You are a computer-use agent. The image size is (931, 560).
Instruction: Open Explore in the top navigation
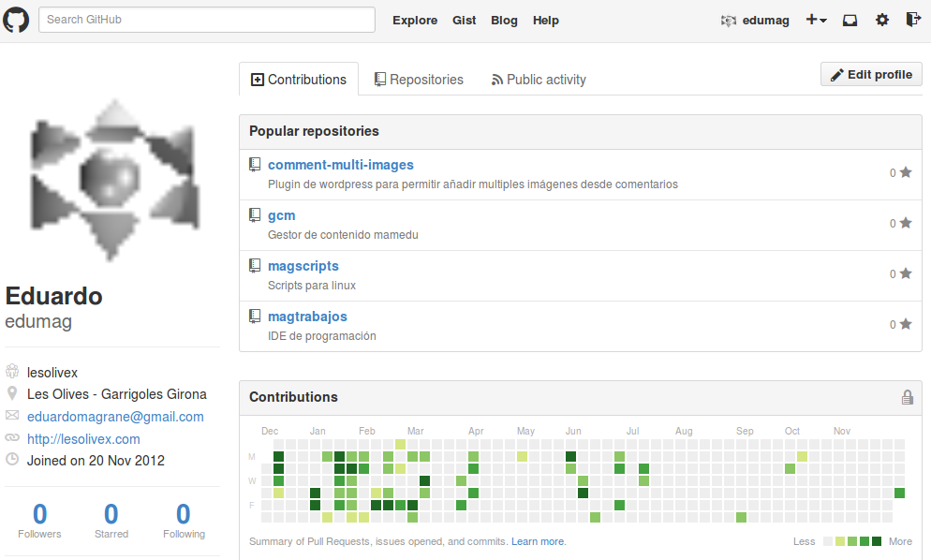(415, 20)
